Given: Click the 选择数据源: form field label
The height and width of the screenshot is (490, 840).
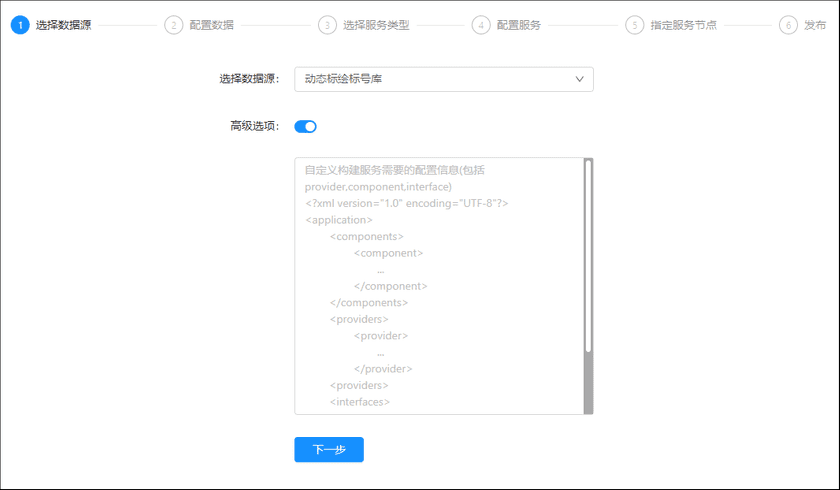Looking at the screenshot, I should tap(249, 79).
